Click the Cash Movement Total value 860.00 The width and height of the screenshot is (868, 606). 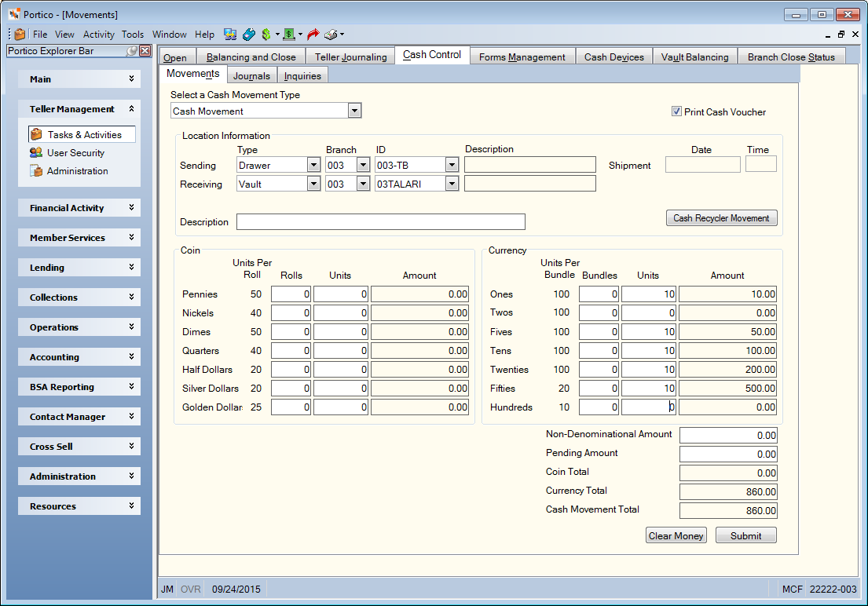pos(728,511)
